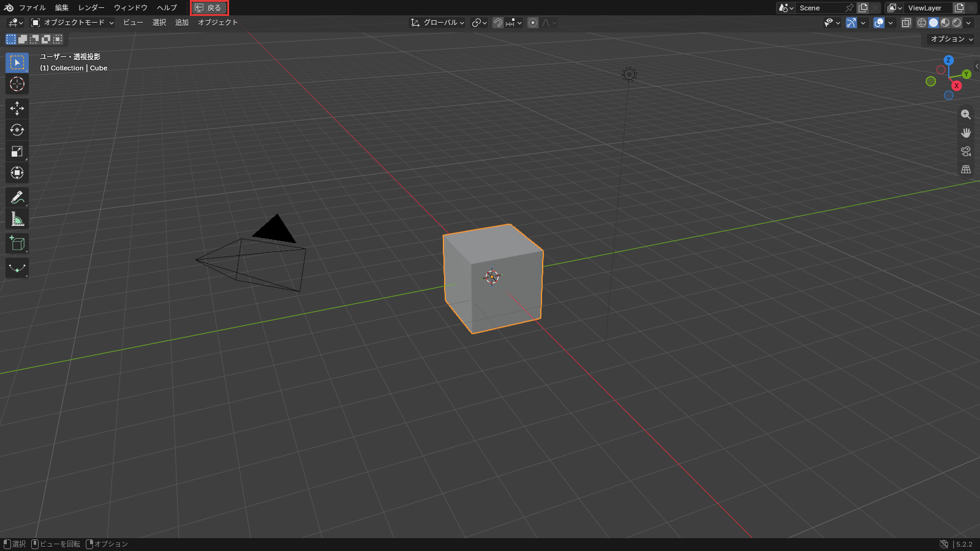Switch to rendered viewport shading
The image size is (980, 551).
click(957, 23)
